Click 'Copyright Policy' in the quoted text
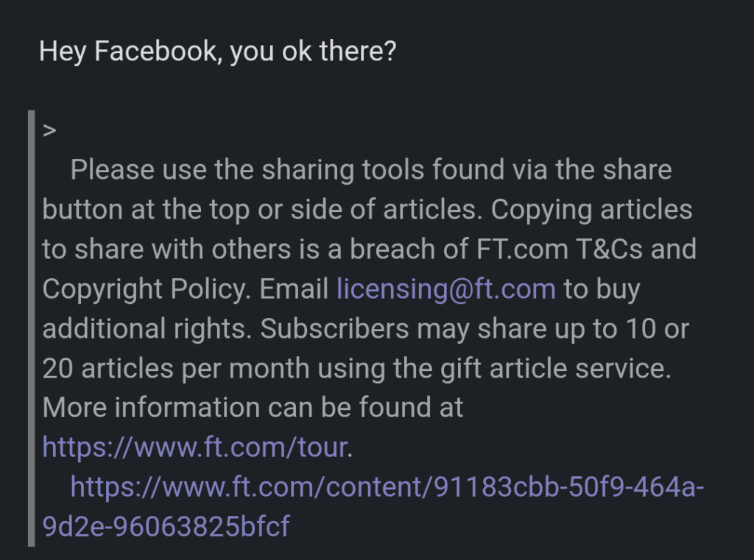This screenshot has height=560, width=754. point(143,289)
